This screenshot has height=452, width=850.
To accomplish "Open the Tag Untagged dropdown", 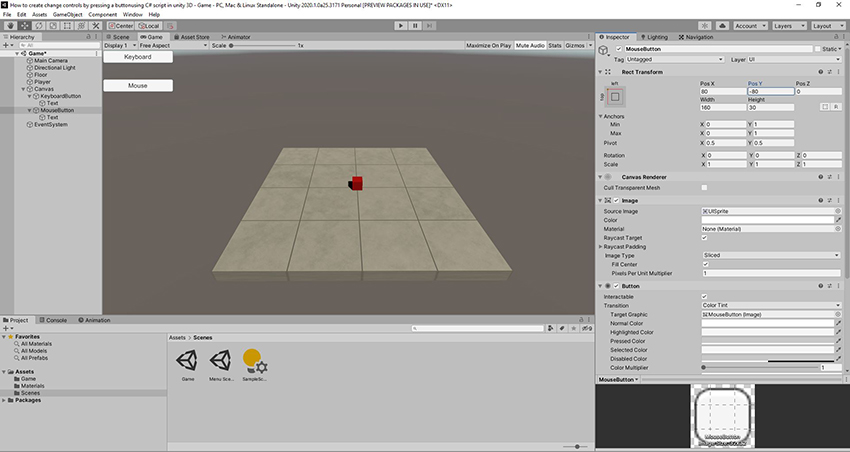I will [674, 60].
